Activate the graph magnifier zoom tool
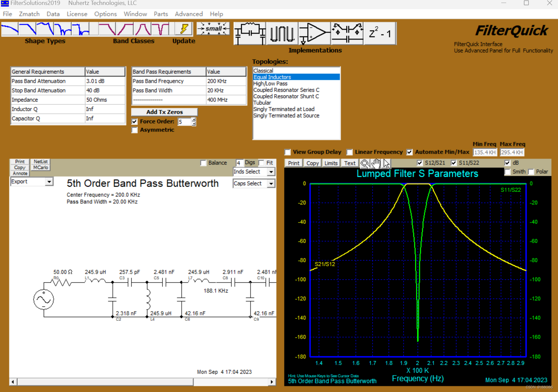The height and width of the screenshot is (392, 558). tap(365, 163)
